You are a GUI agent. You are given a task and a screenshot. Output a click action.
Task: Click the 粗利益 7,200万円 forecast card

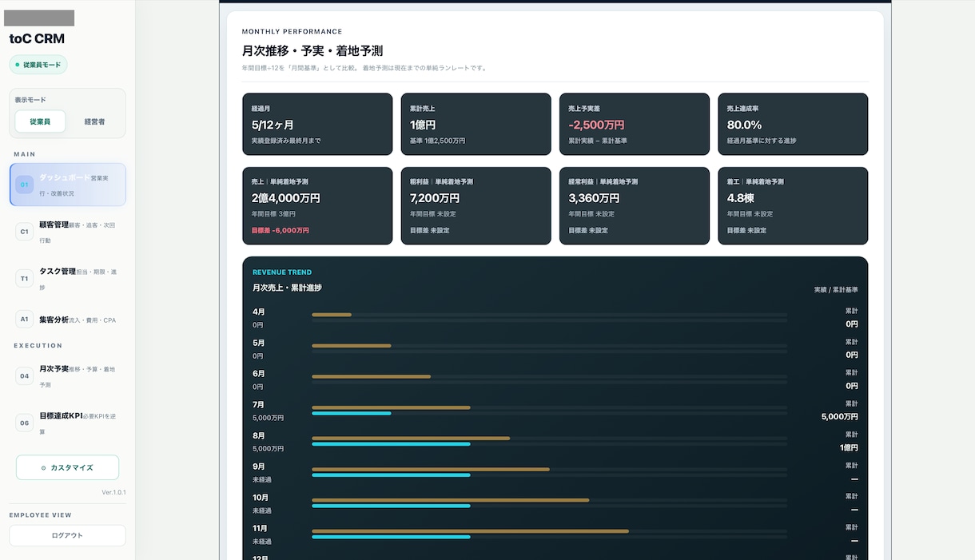[x=476, y=205]
